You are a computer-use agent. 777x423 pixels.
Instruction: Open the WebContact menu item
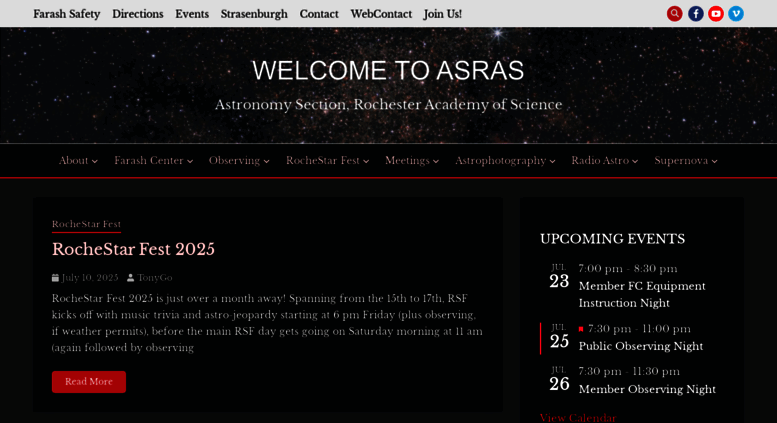click(x=381, y=14)
